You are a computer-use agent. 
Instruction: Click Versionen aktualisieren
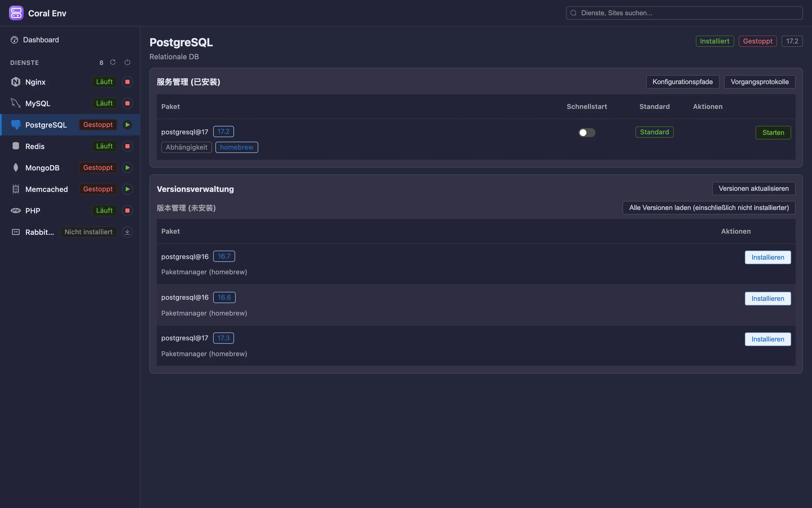pyautogui.click(x=754, y=189)
